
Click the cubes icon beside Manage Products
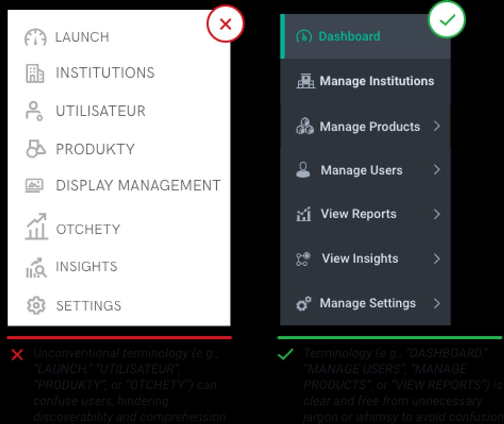pos(305,126)
